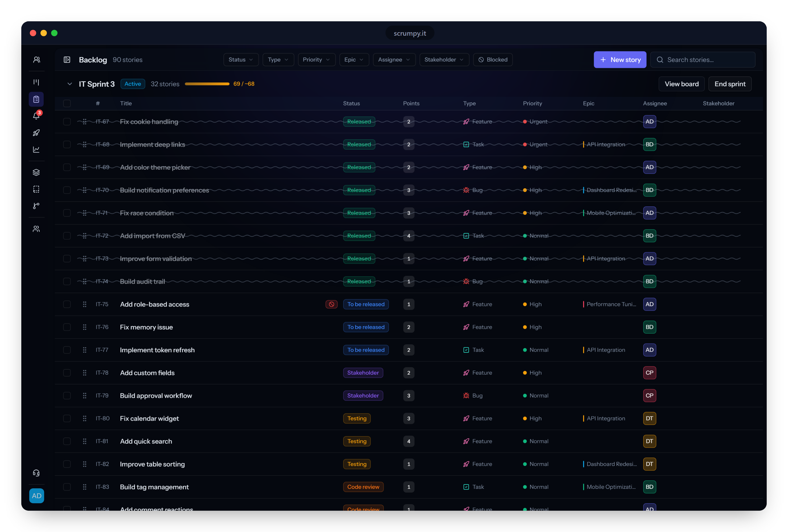This screenshot has width=788, height=532.
Task: Check the box for IT-80 Fix calendar widget
Action: coord(67,418)
